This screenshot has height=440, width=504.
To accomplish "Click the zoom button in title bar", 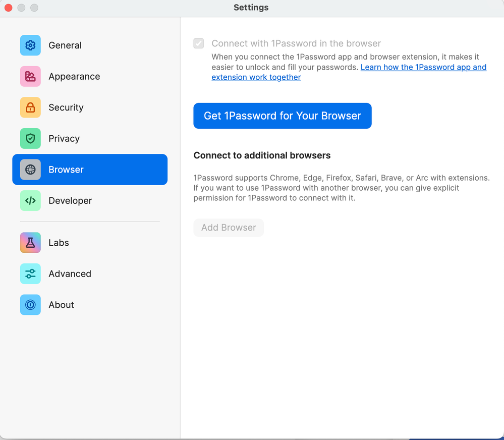I will point(34,8).
